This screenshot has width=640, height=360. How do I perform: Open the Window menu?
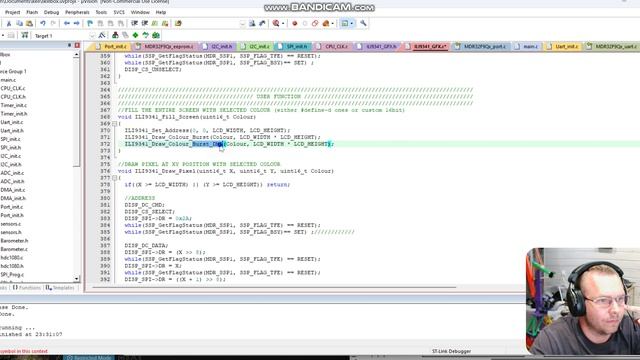pyautogui.click(x=140, y=12)
